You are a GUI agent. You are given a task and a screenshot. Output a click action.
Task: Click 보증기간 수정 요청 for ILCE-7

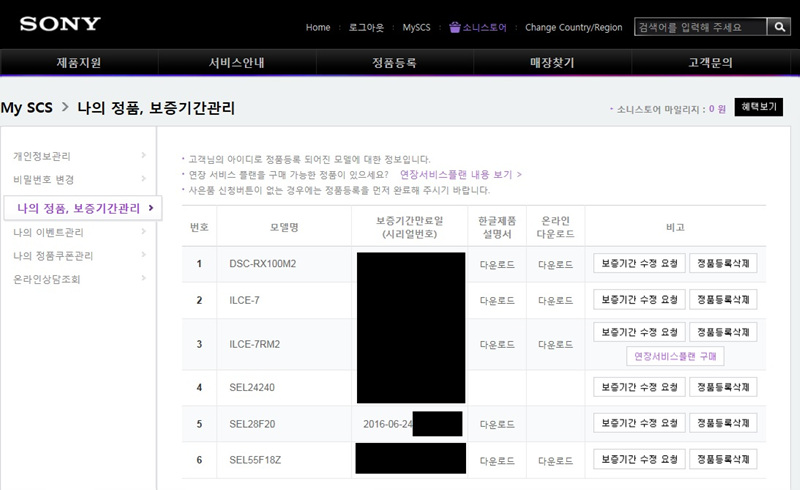[x=639, y=300]
